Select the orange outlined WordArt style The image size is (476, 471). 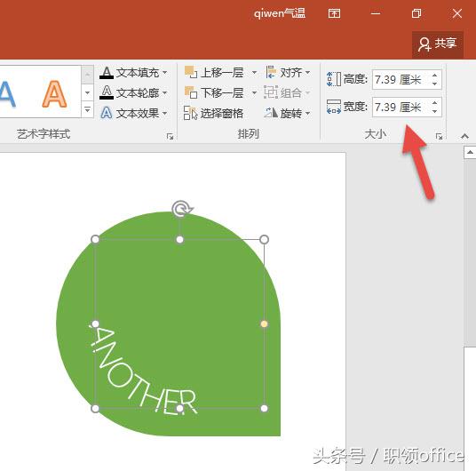[54, 94]
